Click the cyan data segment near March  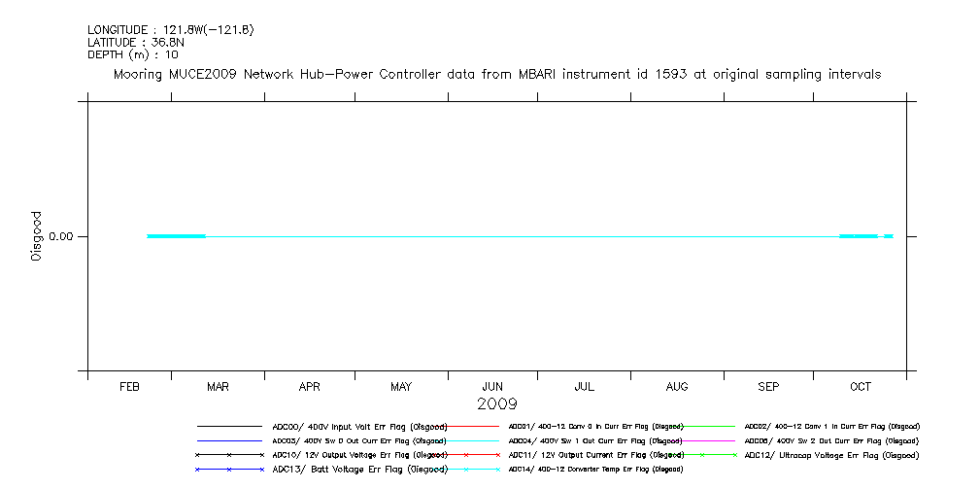[176, 236]
